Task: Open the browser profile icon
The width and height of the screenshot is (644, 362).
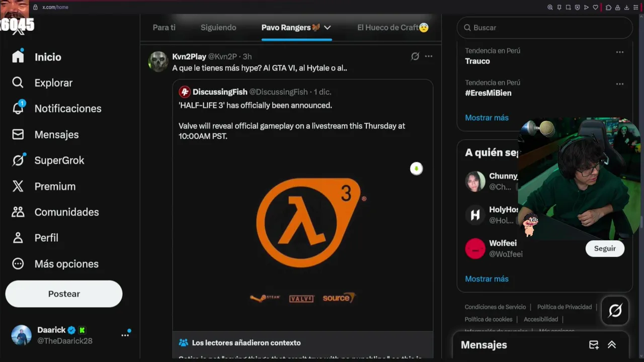Action: [x=617, y=7]
